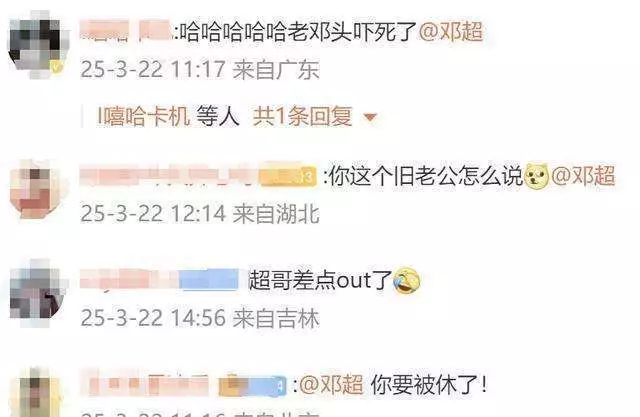Show replies via 共1条回复
Image resolution: width=640 pixels, height=417 pixels.
[302, 116]
